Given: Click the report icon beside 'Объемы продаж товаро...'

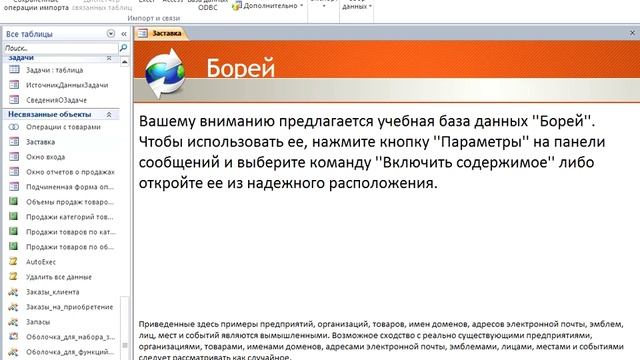Looking at the screenshot, I should pos(14,201).
